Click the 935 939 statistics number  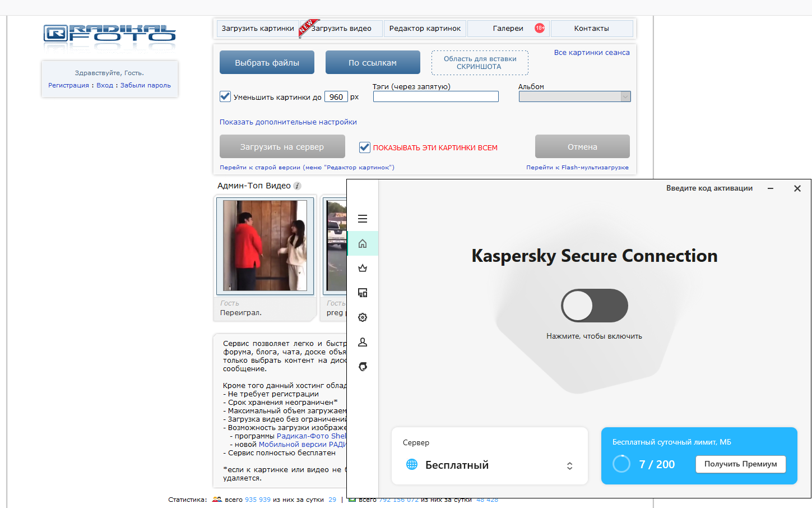point(258,499)
